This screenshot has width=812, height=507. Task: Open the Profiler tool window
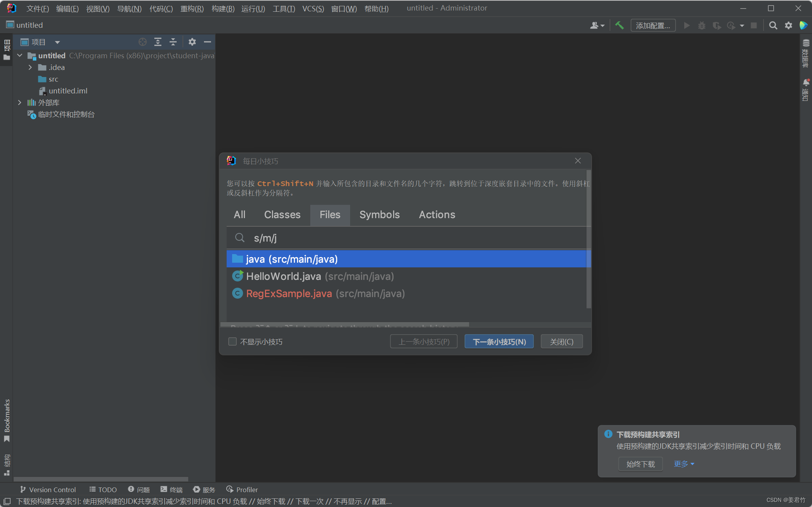point(242,489)
